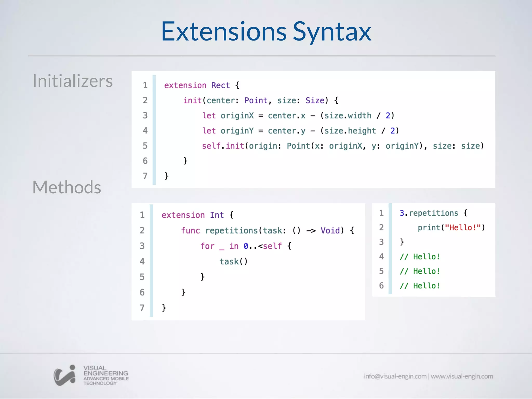Click the 'init(center: Point, size: Size)' line
The height and width of the screenshot is (399, 532).
pos(261,101)
